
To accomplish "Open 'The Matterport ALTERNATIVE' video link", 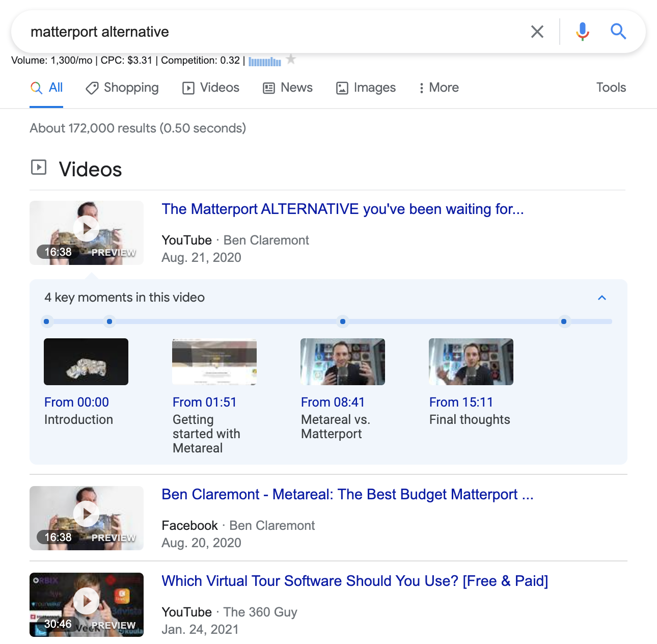I will [342, 209].
